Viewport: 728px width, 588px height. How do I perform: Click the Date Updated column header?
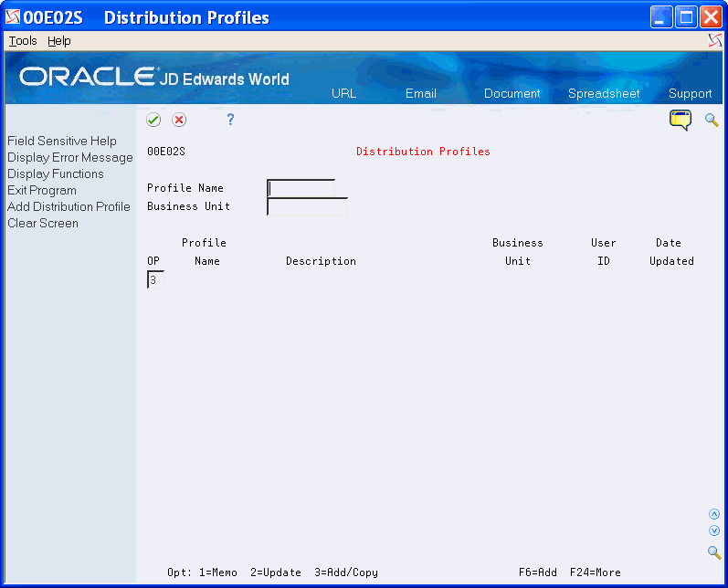point(671,252)
